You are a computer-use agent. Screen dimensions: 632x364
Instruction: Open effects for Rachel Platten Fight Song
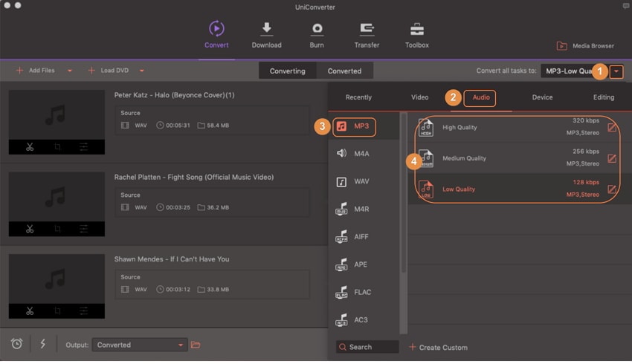83,229
